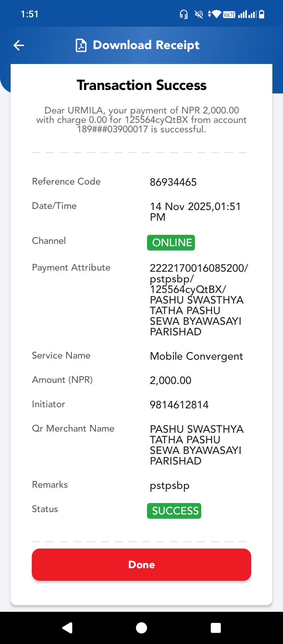This screenshot has height=644, width=283.
Task: Tap the pstpsbp remarks value
Action: [170, 486]
